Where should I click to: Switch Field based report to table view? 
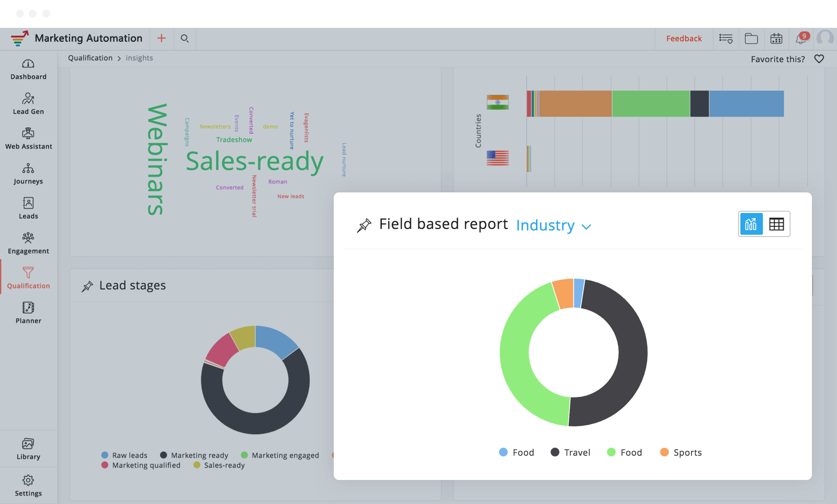click(x=776, y=224)
